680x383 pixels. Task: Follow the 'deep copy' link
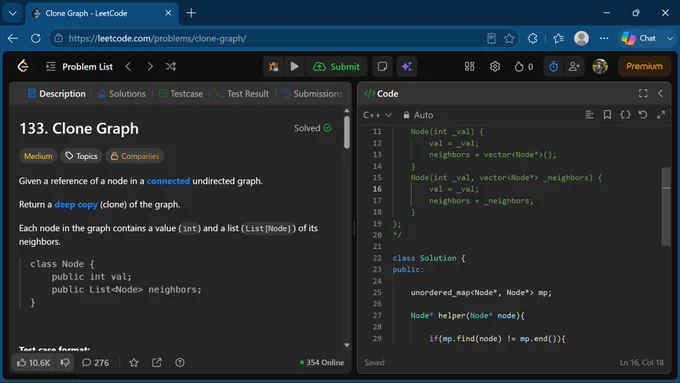pyautogui.click(x=76, y=204)
